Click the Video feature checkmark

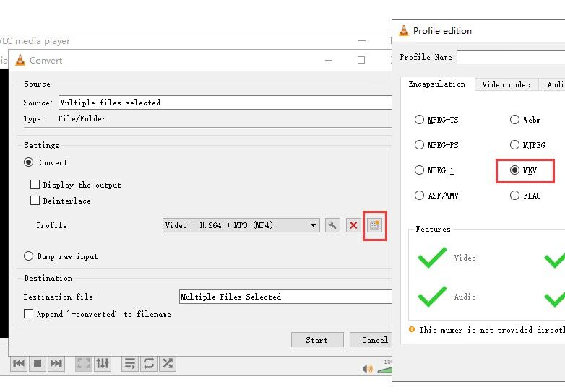tap(432, 258)
